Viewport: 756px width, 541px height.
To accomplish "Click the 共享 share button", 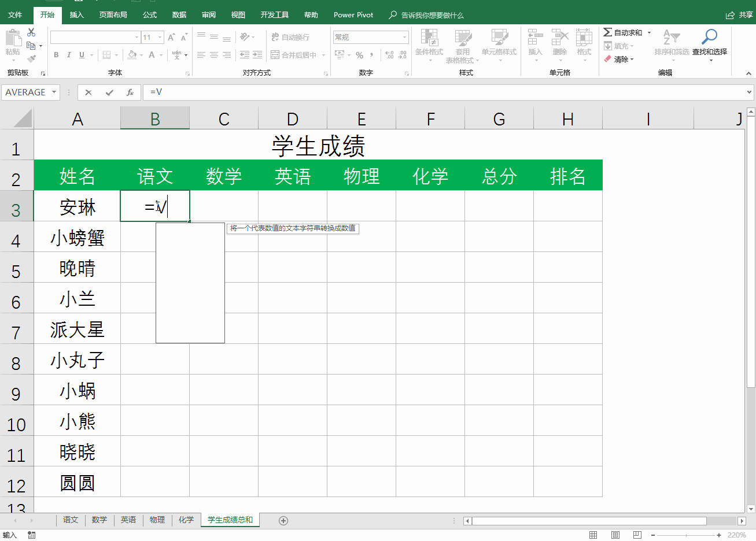I will pos(739,15).
